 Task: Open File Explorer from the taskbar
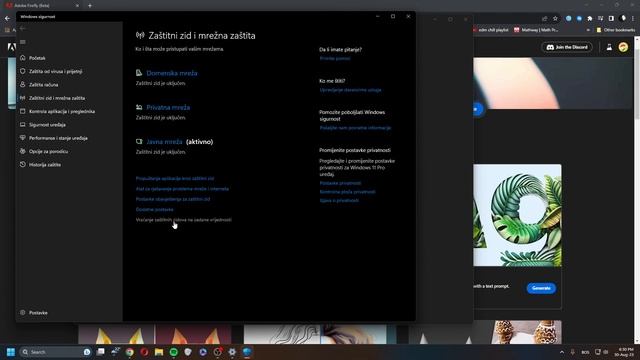[x=159, y=352]
